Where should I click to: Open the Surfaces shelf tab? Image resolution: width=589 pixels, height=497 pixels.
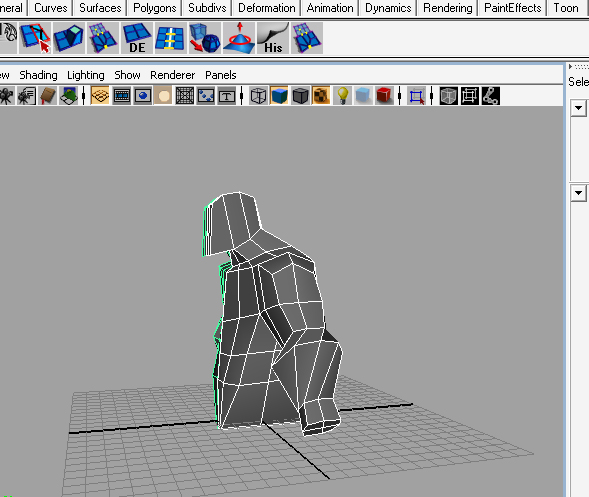100,8
